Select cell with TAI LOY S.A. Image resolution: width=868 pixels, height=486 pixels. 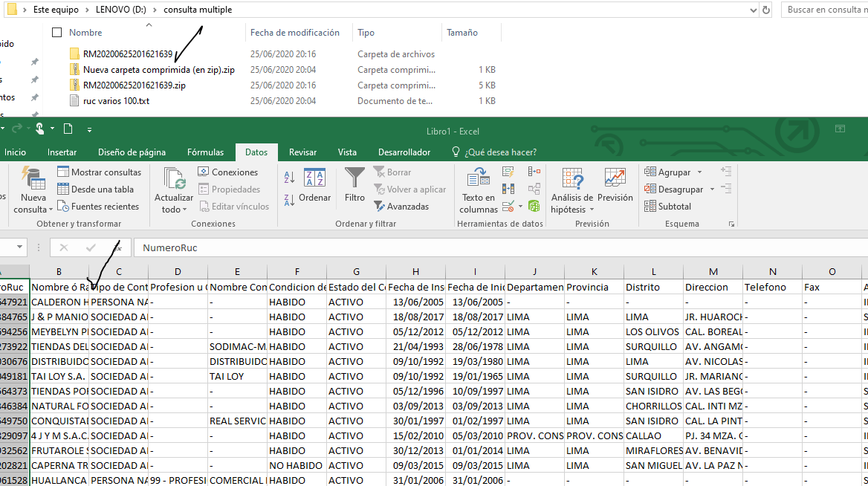click(59, 377)
